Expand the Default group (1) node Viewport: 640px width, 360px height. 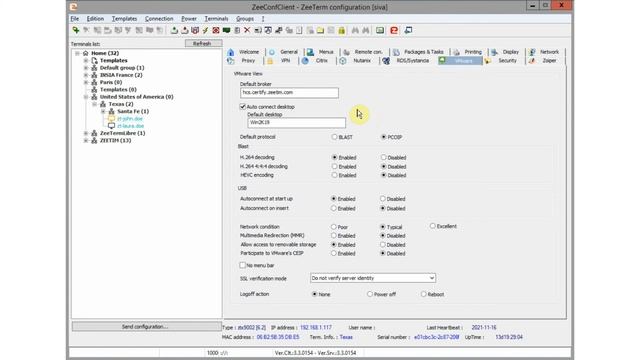click(x=86, y=68)
